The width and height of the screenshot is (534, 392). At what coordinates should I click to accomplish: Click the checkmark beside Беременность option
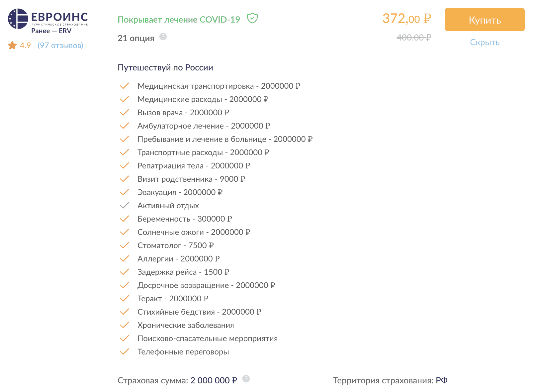pyautogui.click(x=124, y=219)
